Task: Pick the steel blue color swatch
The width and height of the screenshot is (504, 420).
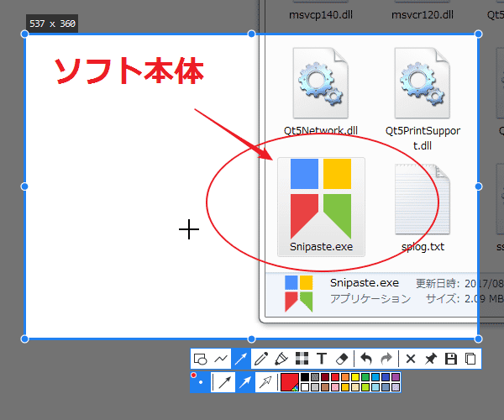Action: pyautogui.click(x=386, y=387)
